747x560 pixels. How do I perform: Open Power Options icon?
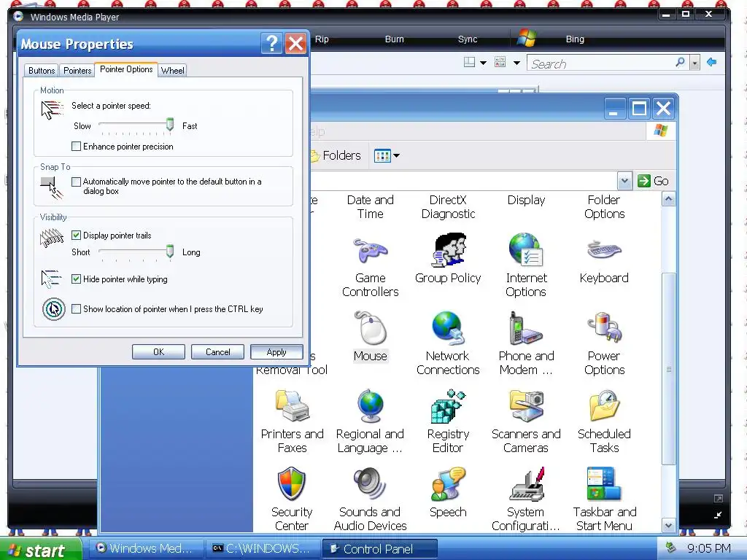[604, 328]
